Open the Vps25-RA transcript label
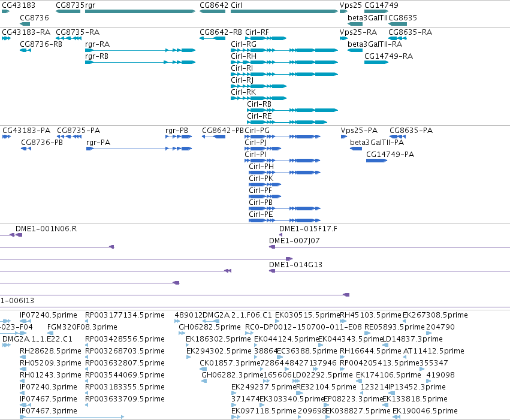 358,32
